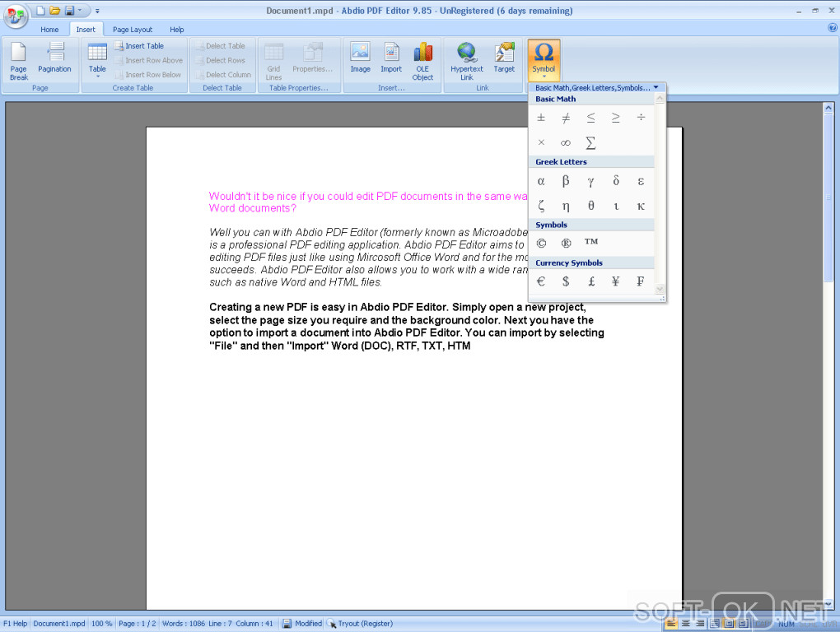Insert a Page Break
The height and width of the screenshot is (632, 840).
[19, 61]
